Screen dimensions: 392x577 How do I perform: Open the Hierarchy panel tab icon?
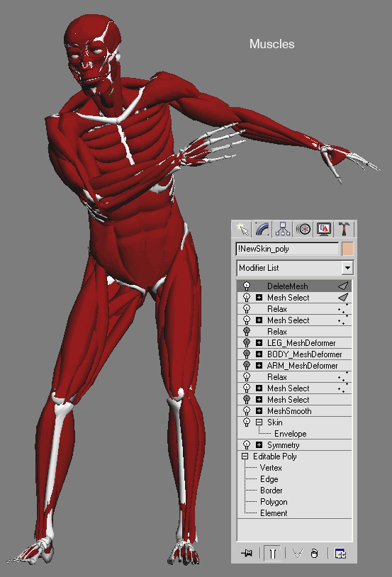point(283,229)
